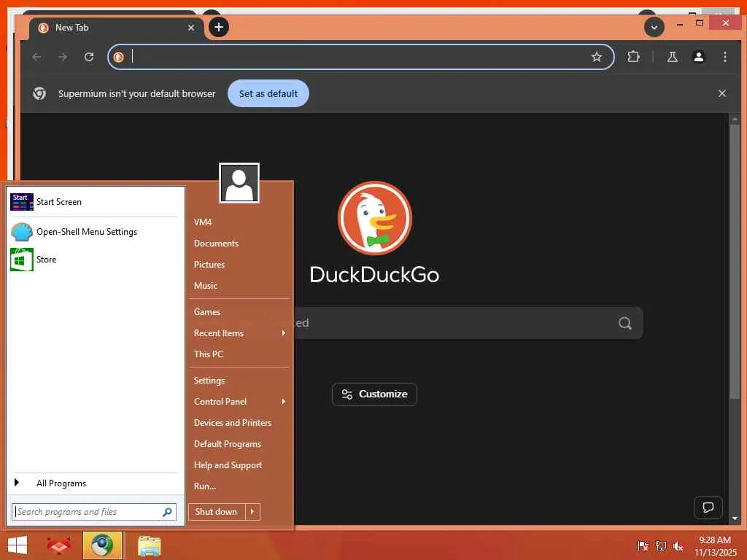Open the Extensions puzzle icon
The width and height of the screenshot is (747, 560).
pyautogui.click(x=634, y=57)
